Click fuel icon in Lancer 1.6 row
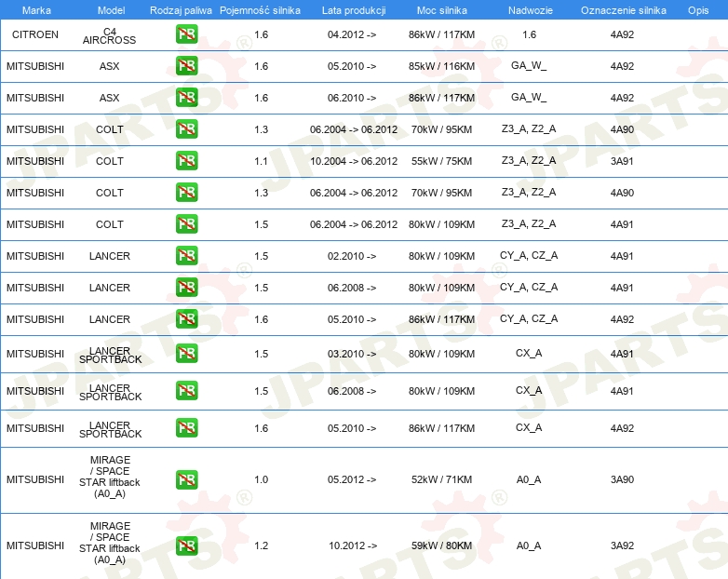 coord(186,318)
